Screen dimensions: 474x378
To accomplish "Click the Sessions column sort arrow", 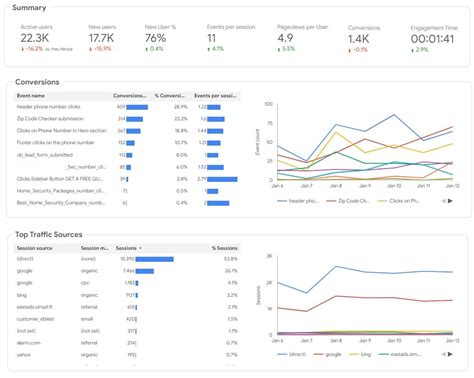I will 140,248.
